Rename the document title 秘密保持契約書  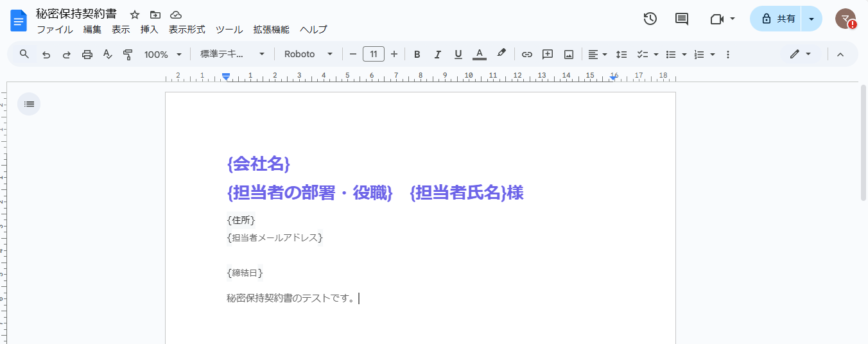tap(76, 14)
